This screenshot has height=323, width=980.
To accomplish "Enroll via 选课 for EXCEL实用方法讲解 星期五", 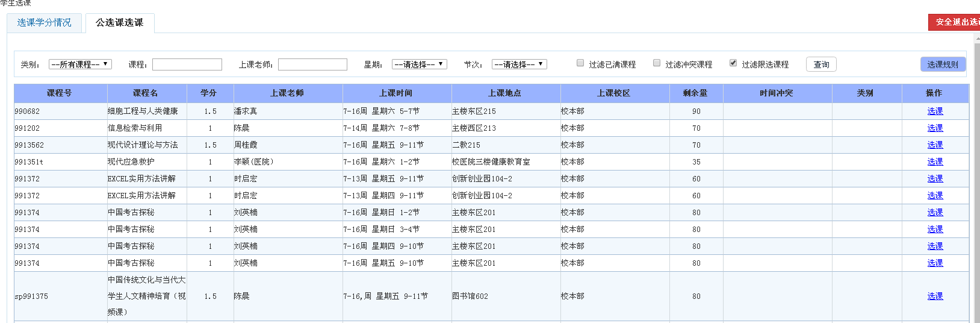I will point(935,179).
